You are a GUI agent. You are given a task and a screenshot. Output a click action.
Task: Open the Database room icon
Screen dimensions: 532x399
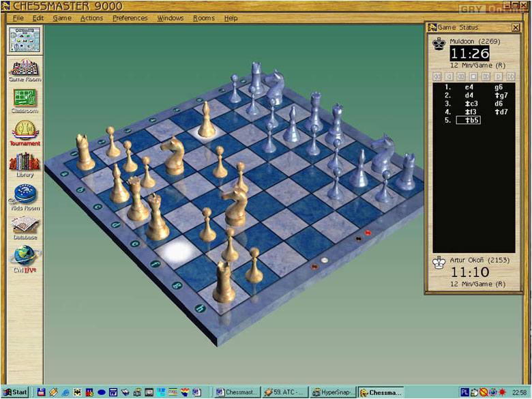pos(25,228)
